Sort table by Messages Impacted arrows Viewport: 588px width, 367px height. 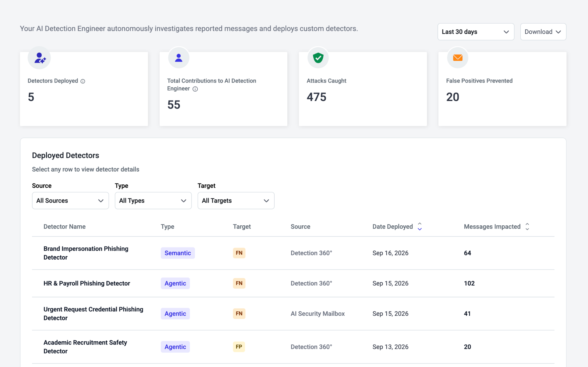[527, 227]
